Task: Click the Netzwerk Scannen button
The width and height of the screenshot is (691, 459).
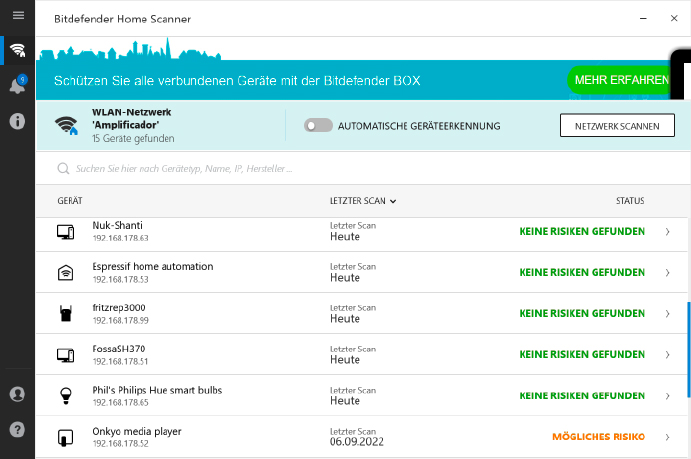Action: [x=617, y=126]
